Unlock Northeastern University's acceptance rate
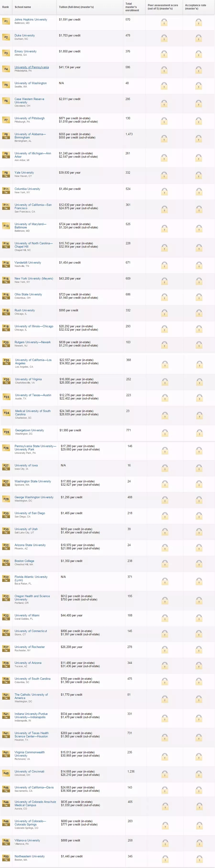Viewport: 215px width, 868px height. [199, 859]
